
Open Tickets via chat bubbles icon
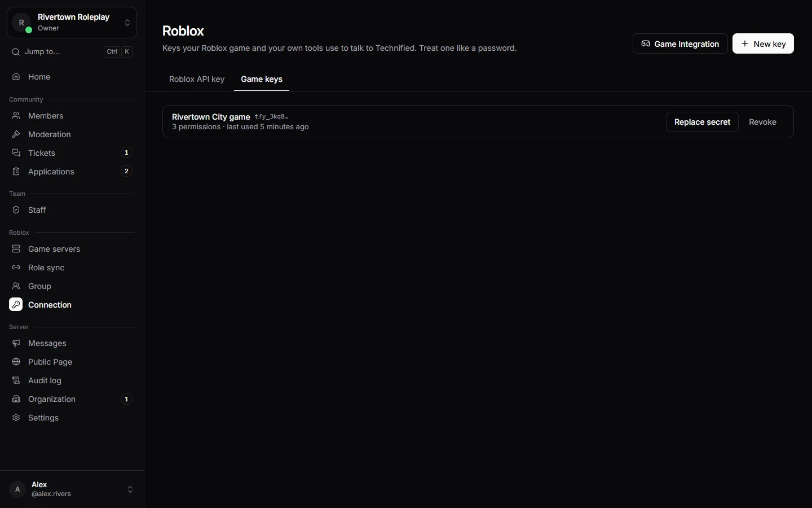[16, 153]
